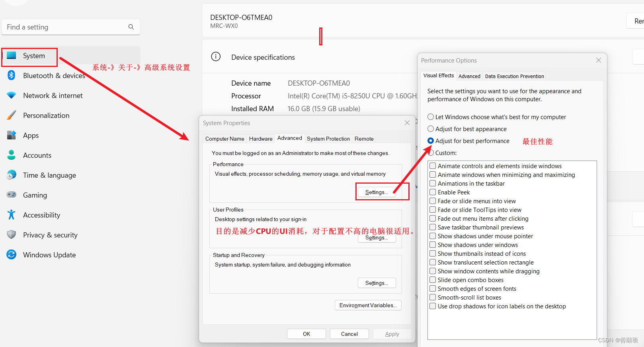Click the Privacy & security shield icon
The width and height of the screenshot is (644, 347).
pos(12,235)
